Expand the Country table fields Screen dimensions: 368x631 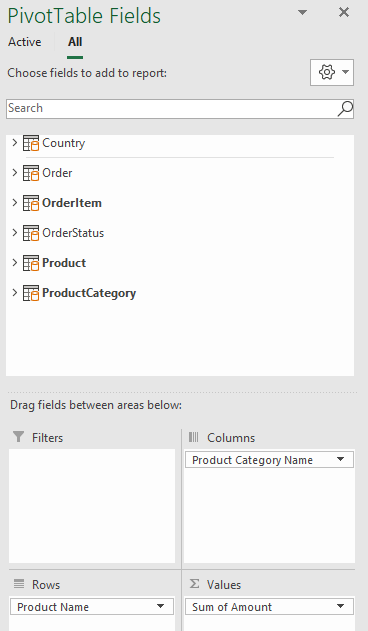14,142
